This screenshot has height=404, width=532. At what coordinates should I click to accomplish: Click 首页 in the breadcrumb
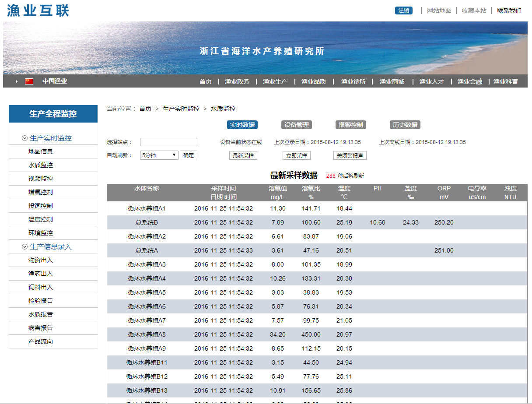tap(145, 109)
